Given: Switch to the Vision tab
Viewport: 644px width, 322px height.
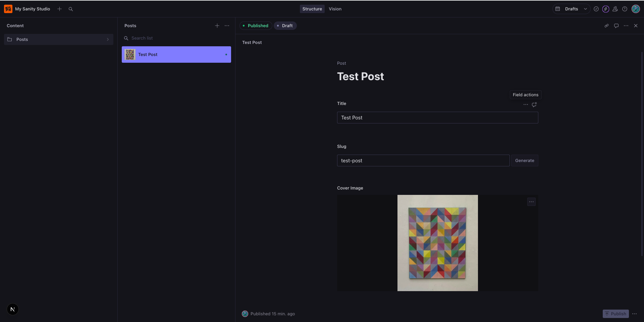Looking at the screenshot, I should (x=335, y=9).
